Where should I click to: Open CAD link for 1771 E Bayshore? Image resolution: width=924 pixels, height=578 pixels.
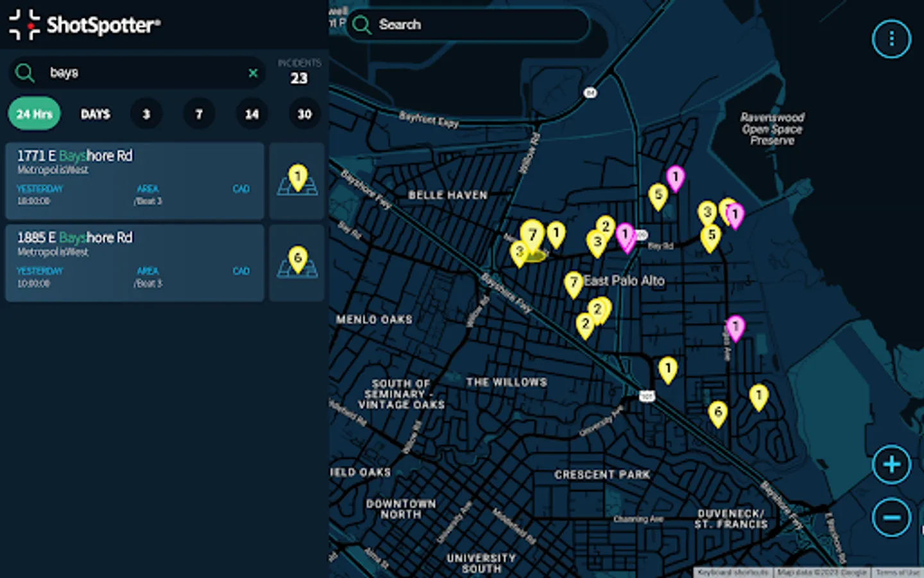click(x=241, y=189)
